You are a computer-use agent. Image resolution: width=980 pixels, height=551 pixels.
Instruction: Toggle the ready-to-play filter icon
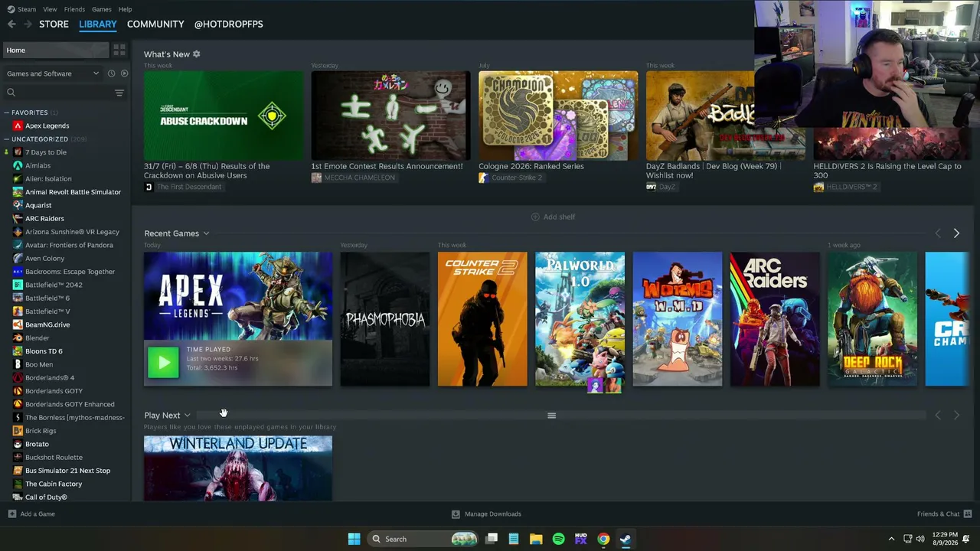[x=124, y=73]
